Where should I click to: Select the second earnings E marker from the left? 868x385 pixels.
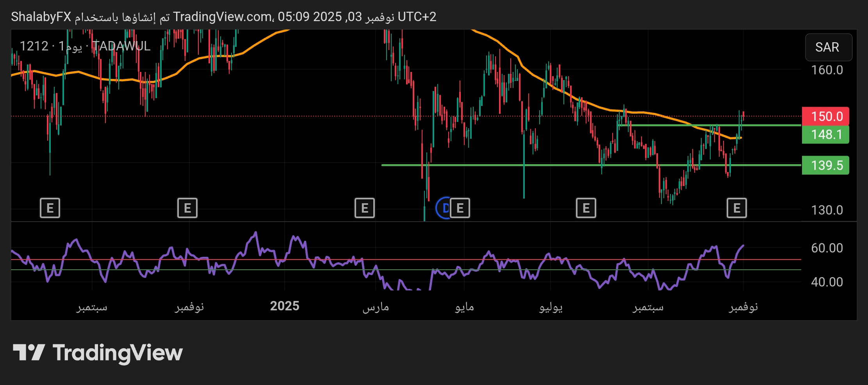187,208
